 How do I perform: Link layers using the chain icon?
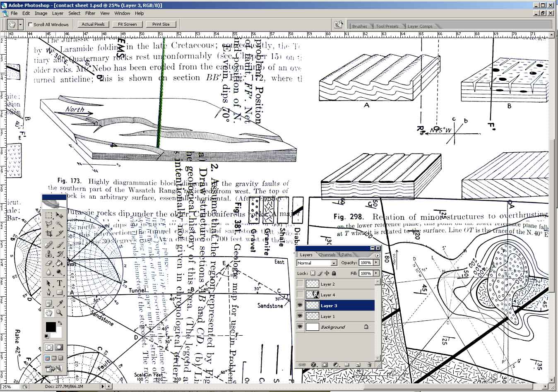click(302, 365)
